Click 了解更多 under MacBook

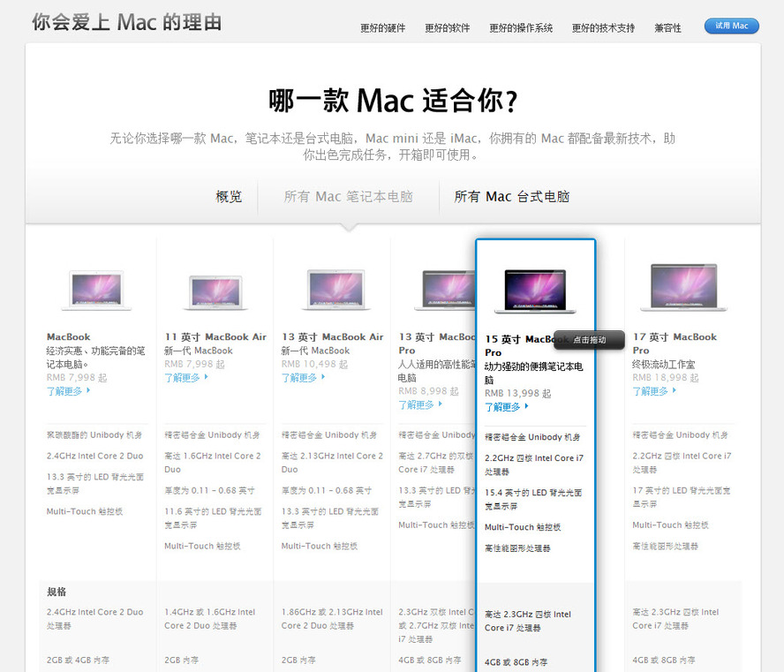point(68,391)
